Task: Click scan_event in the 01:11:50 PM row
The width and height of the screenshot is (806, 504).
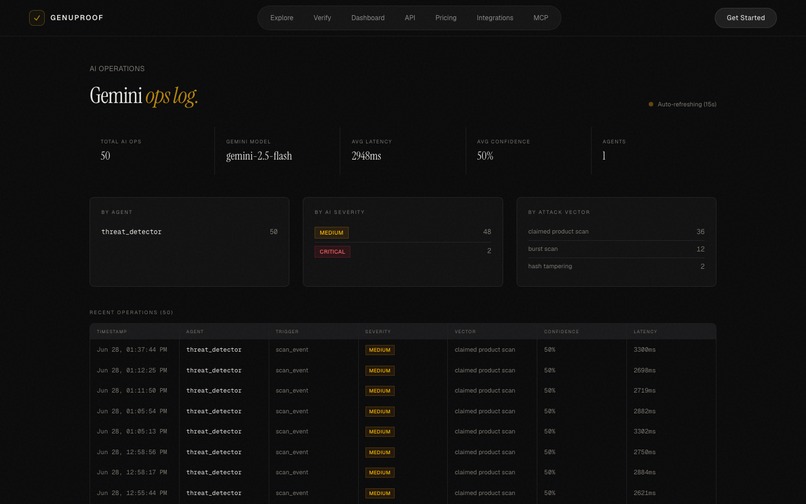Action: (292, 391)
